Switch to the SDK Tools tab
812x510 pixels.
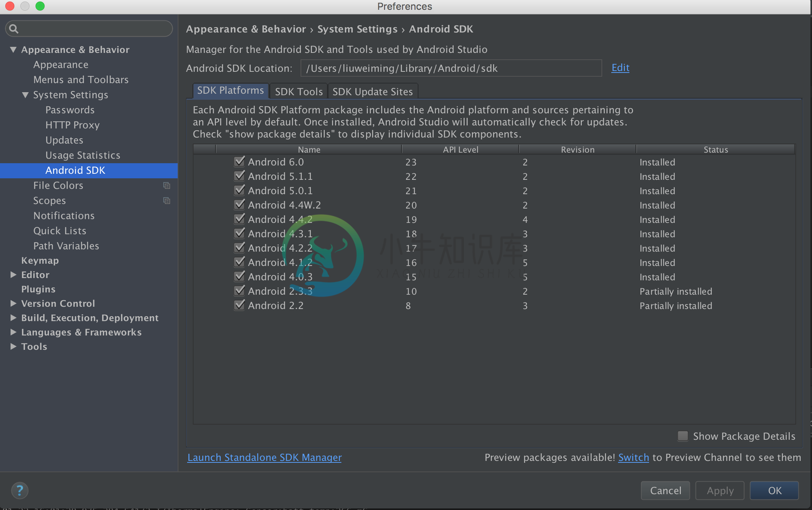click(299, 91)
